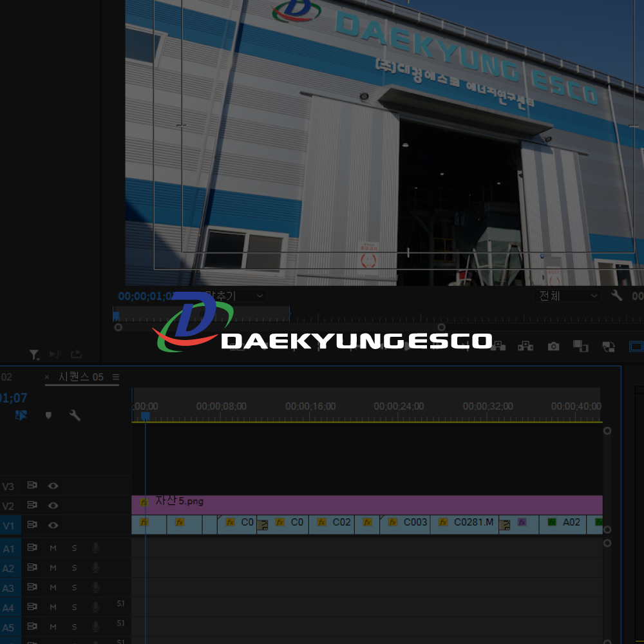Solo audio track A3

(x=74, y=587)
